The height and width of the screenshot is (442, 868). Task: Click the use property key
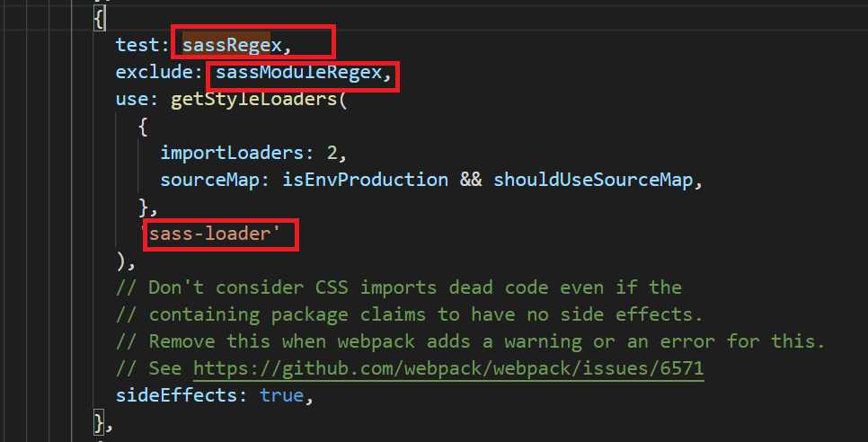click(132, 98)
